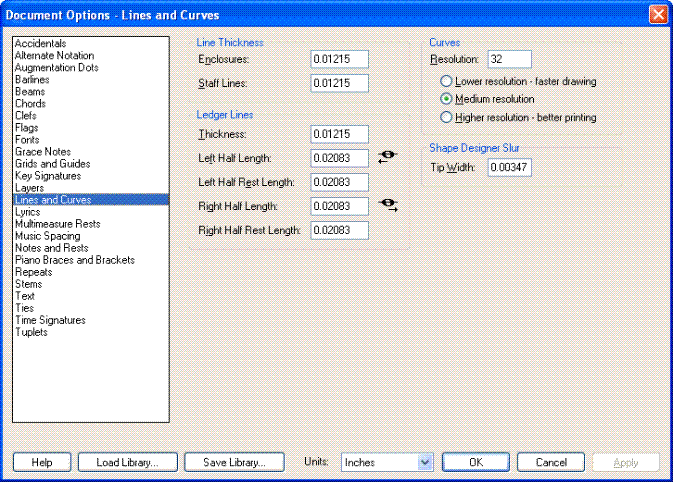Image resolution: width=673 pixels, height=482 pixels.
Task: Close the Document Options dialog window
Action: point(658,15)
